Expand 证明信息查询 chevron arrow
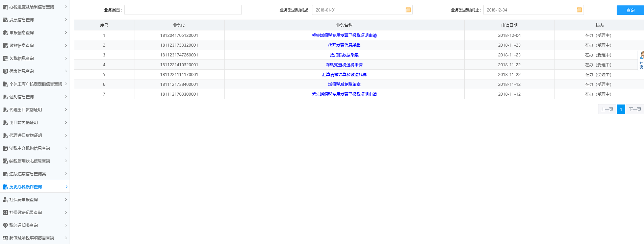 [x=66, y=97]
